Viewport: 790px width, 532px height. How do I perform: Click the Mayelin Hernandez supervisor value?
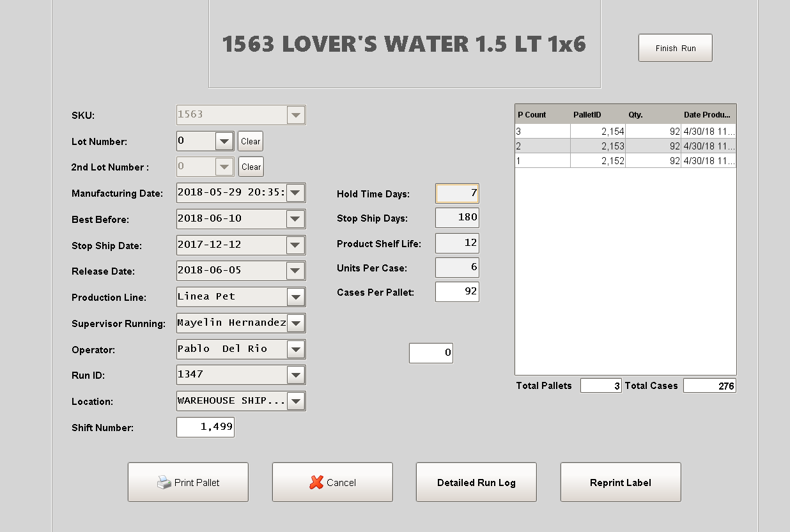tap(231, 322)
